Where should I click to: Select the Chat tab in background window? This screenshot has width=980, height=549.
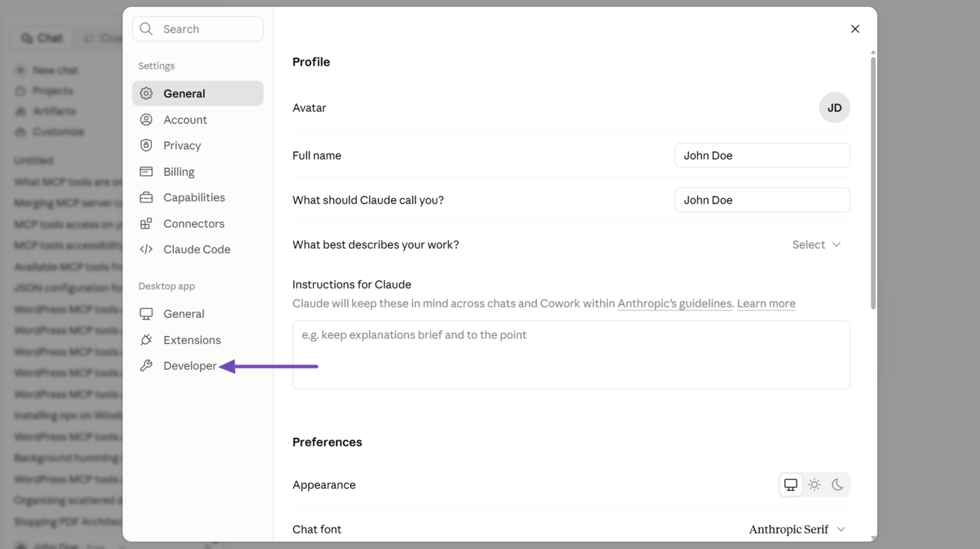point(41,39)
